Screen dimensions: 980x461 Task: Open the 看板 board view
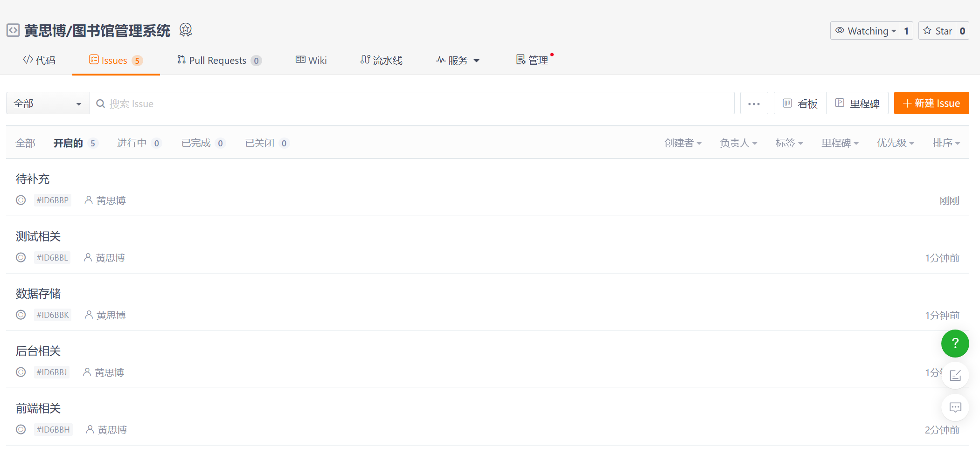(800, 103)
